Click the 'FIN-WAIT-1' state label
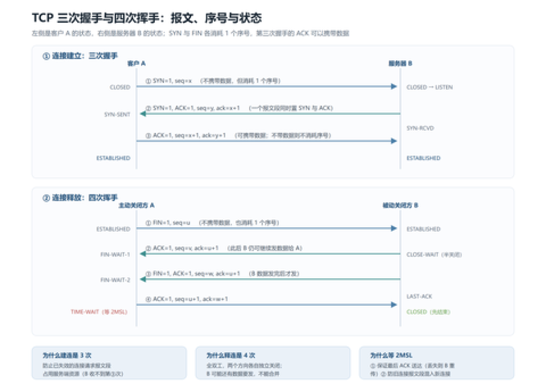The width and height of the screenshot is (546, 392). coord(115,255)
